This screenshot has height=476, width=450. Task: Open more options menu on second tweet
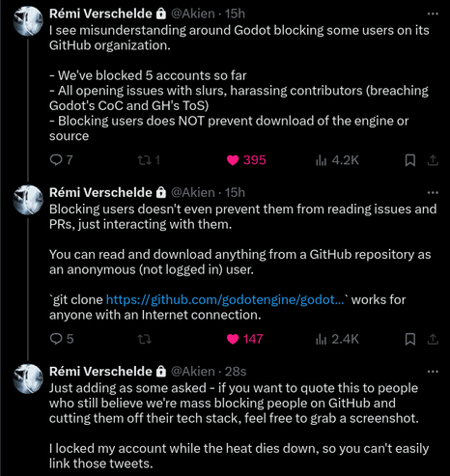[x=433, y=193]
